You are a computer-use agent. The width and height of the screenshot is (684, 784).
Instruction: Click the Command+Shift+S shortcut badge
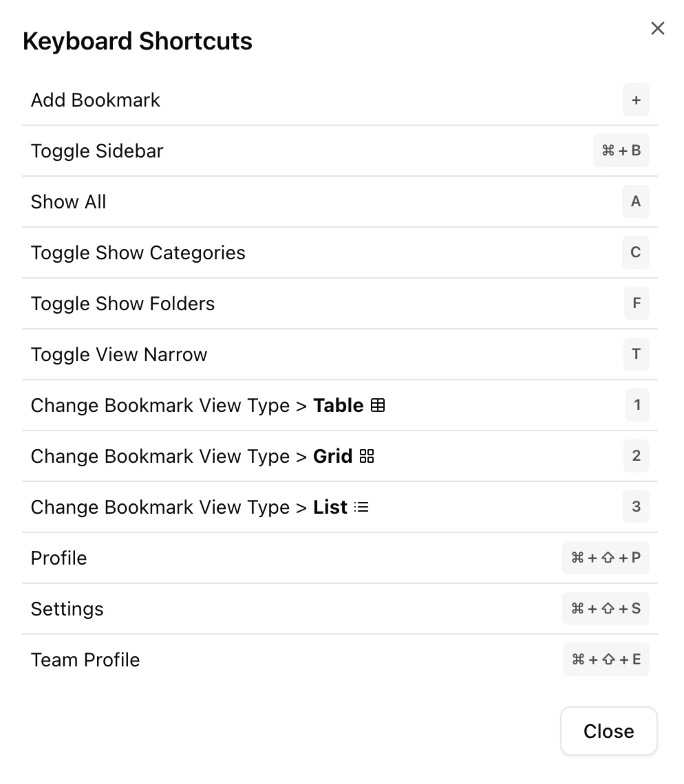(x=606, y=609)
